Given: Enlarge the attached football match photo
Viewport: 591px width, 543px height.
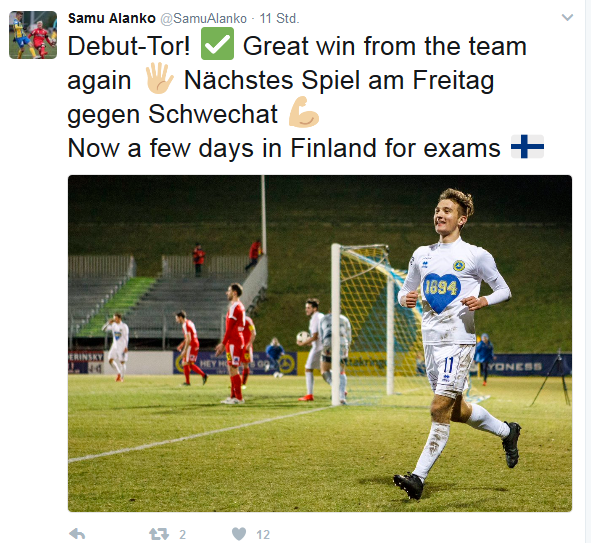Looking at the screenshot, I should point(320,343).
